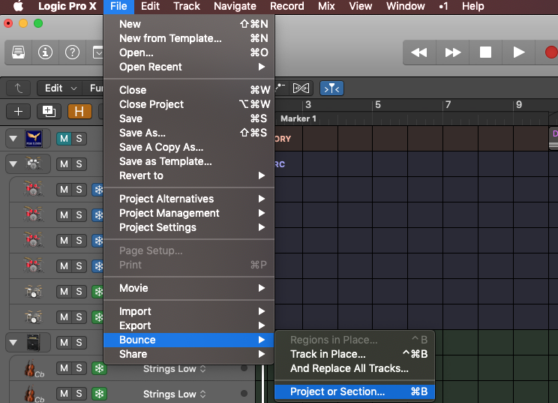Open the Help menu in menu bar
The height and width of the screenshot is (403, 558).
473,6
